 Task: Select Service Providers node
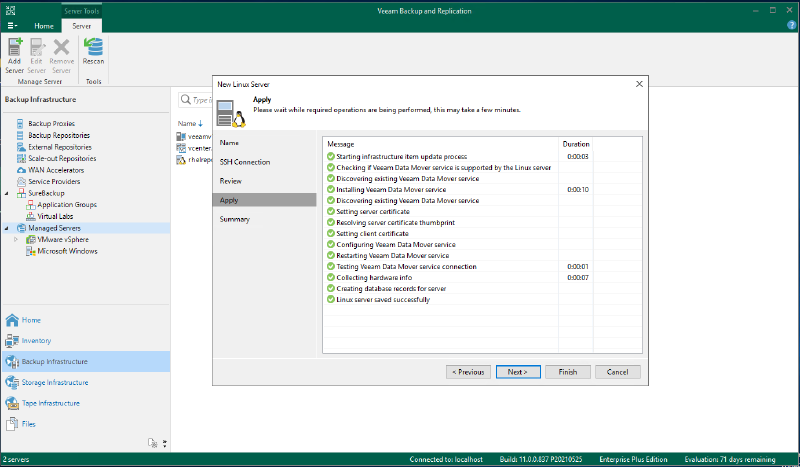tap(54, 181)
